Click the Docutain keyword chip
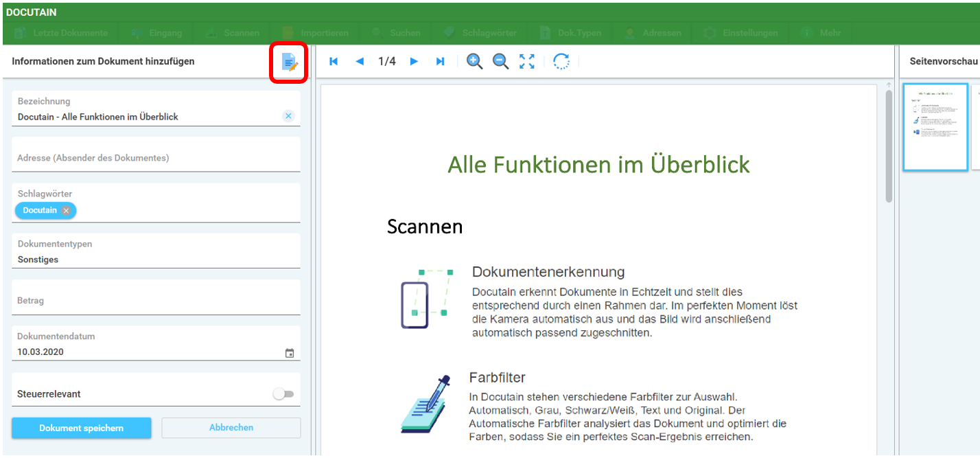 pos(46,211)
